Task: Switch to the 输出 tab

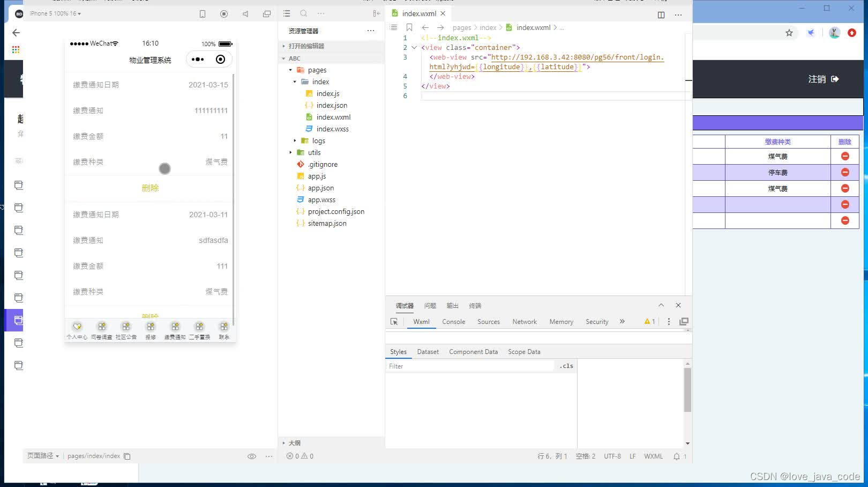Action: pyautogui.click(x=453, y=306)
